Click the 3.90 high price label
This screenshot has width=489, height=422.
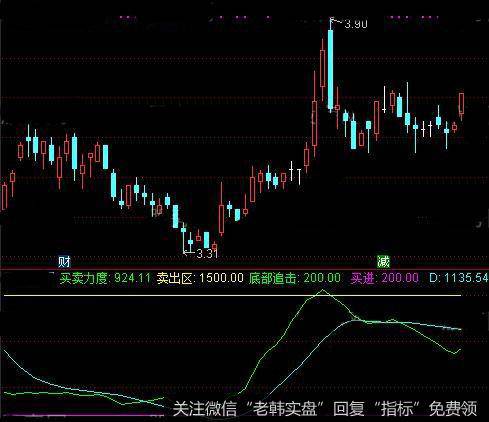(x=356, y=24)
